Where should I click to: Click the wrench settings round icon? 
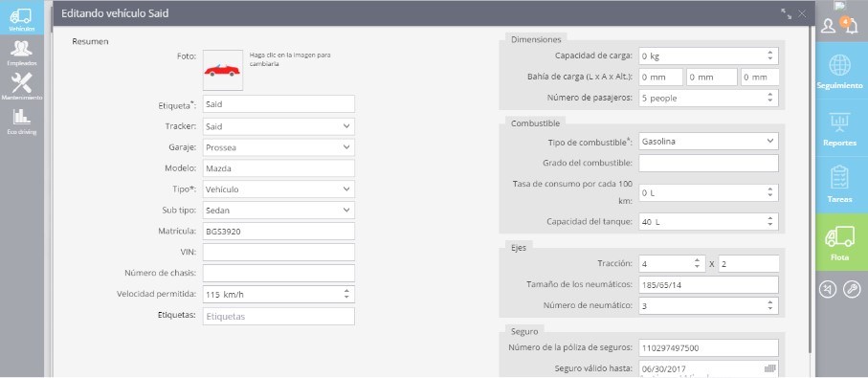(x=852, y=289)
